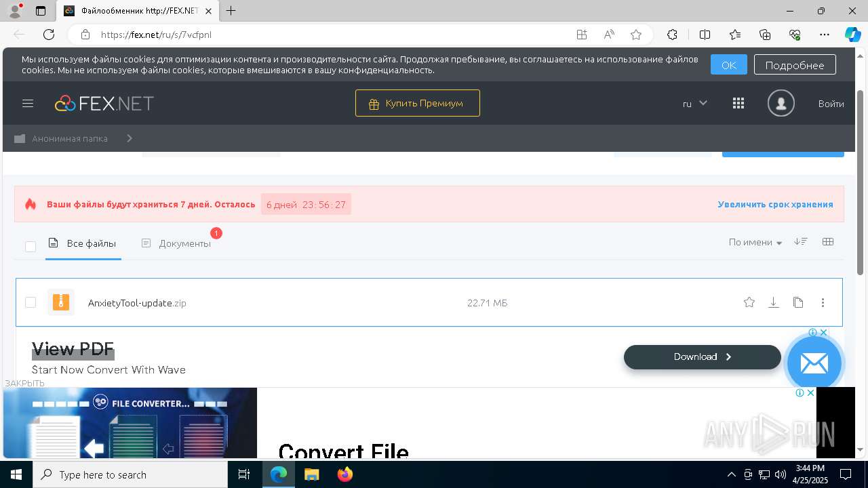
Task: Open browser tab actions menu
Action: 41,11
